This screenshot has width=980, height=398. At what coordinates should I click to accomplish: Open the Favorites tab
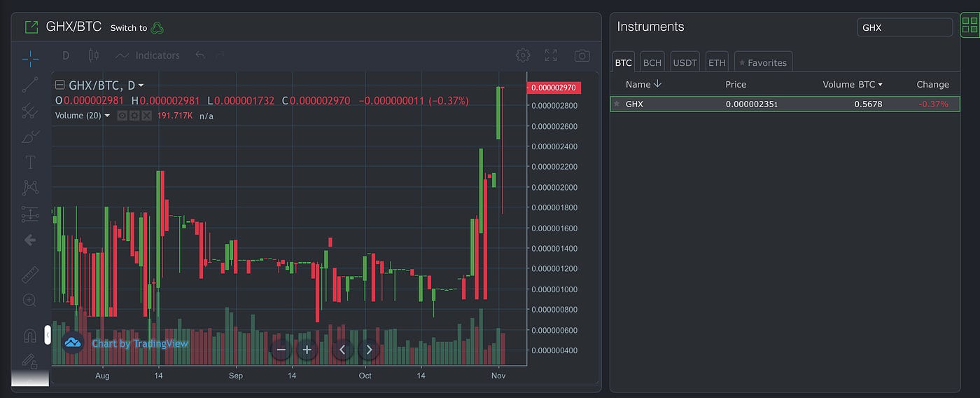(763, 62)
